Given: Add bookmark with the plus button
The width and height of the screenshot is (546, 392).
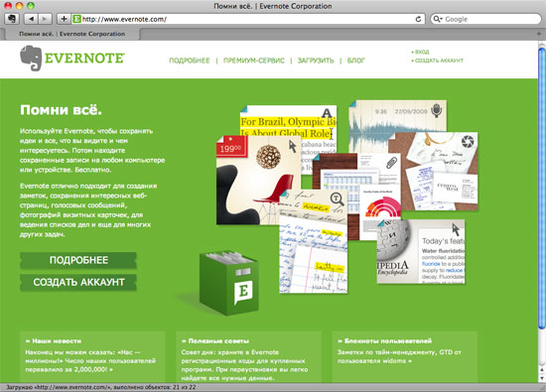Looking at the screenshot, I should 64,19.
